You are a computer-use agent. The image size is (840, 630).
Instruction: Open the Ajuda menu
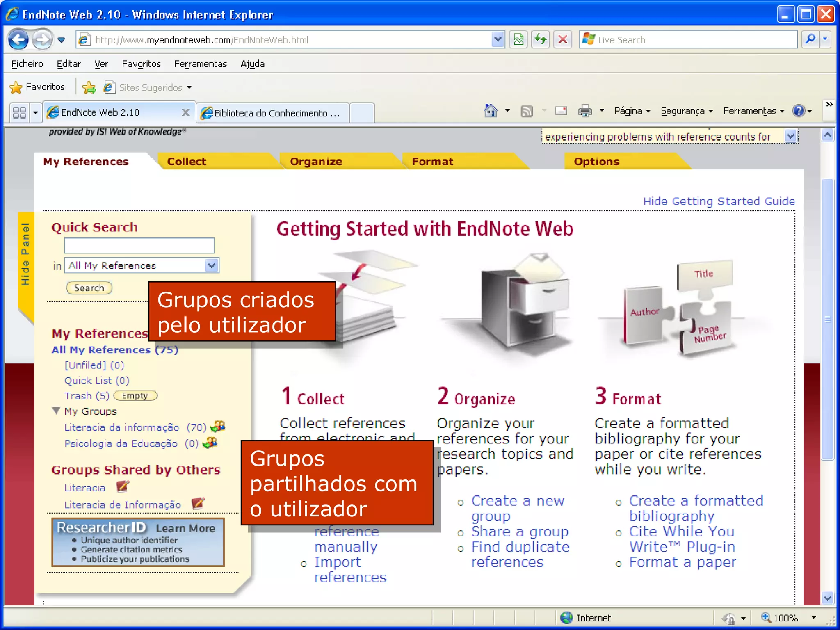click(x=252, y=64)
